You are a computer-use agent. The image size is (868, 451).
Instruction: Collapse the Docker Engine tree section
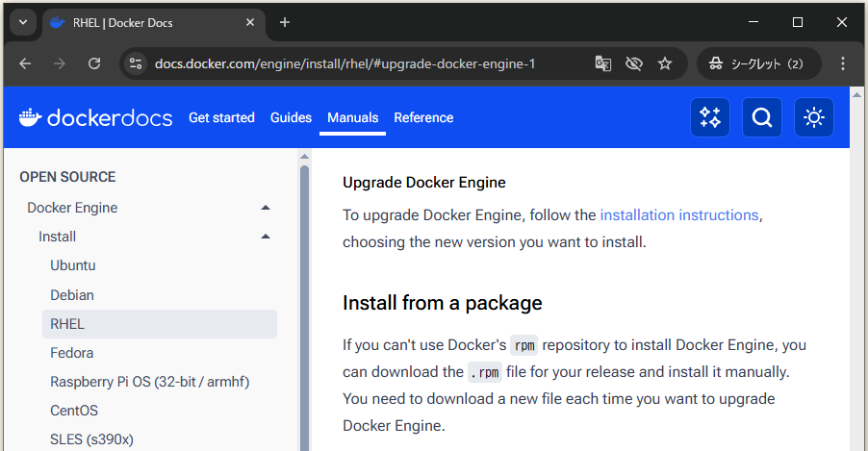(x=266, y=208)
